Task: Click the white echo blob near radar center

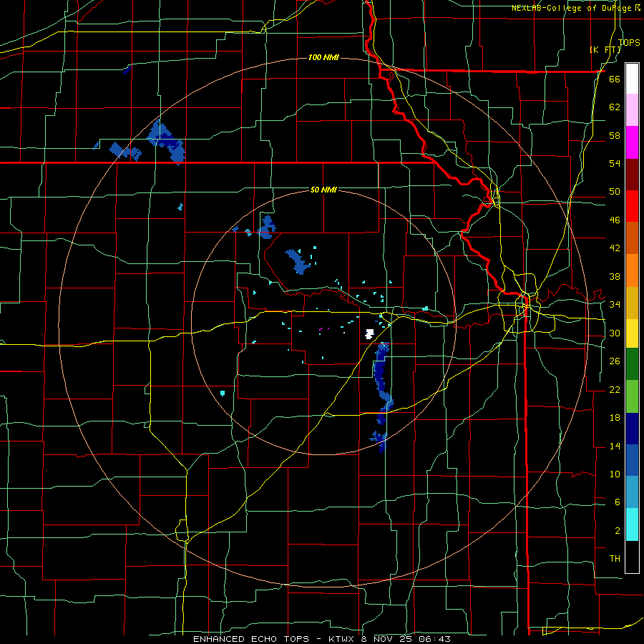Action: pyautogui.click(x=369, y=333)
